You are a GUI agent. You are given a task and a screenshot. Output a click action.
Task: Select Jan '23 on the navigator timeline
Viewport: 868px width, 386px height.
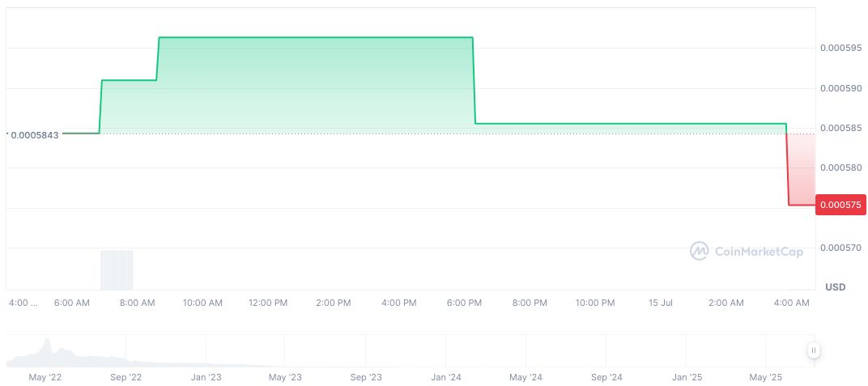click(206, 377)
